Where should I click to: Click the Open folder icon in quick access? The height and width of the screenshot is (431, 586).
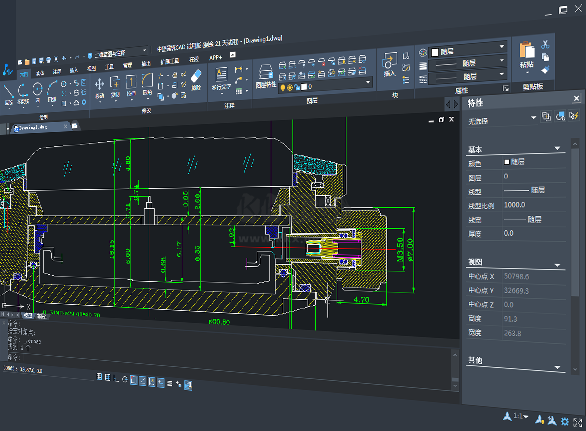point(27,62)
